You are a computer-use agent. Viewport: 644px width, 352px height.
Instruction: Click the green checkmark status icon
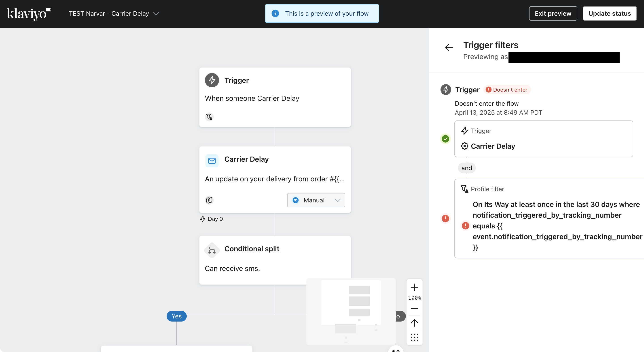point(445,139)
